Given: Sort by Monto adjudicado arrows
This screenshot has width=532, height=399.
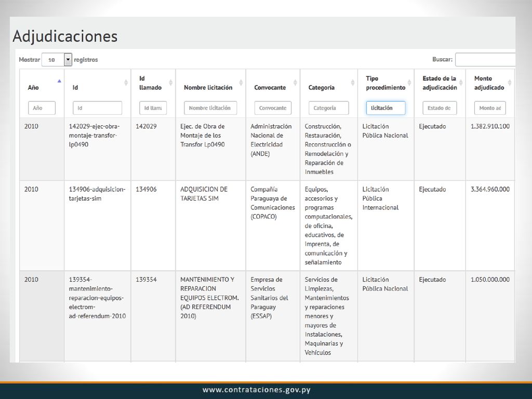Looking at the screenshot, I should pos(510,83).
